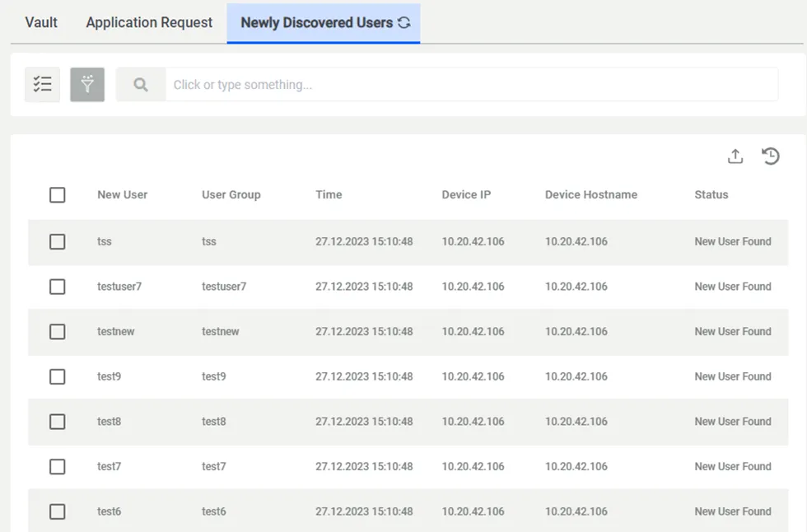Click 'test7' in the User Group column
Screen dimensions: 807x532
213,467
